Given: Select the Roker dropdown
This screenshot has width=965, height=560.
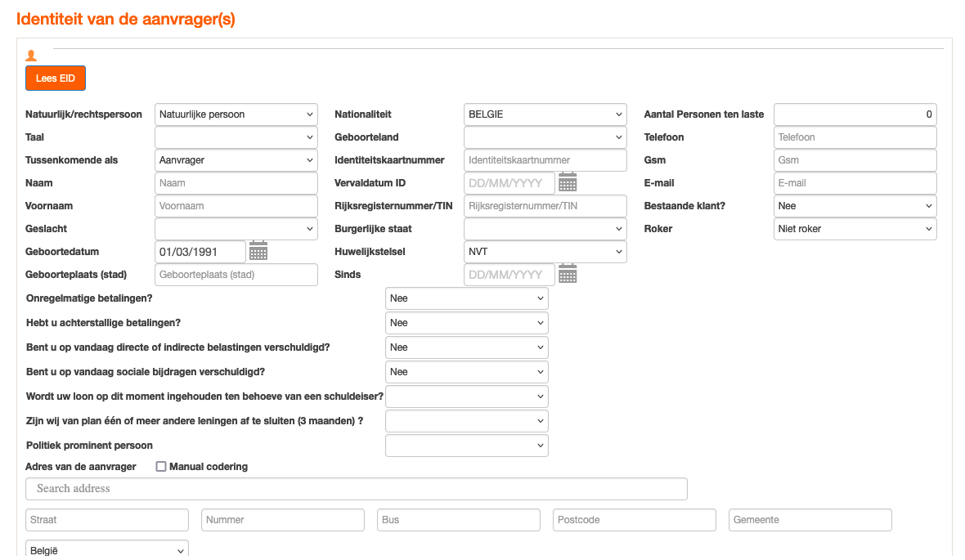Looking at the screenshot, I should tap(855, 229).
